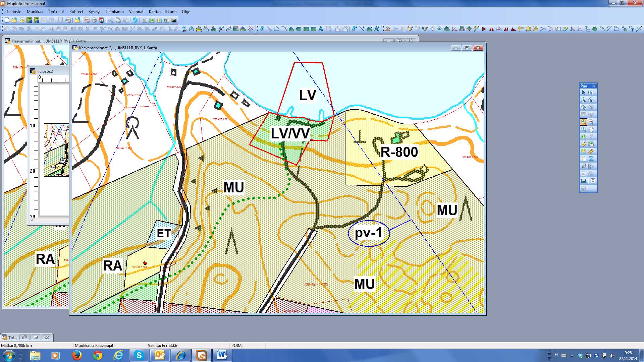This screenshot has width=644, height=362.
Task: Click the Valinta: Ei mitään status field
Action: (163, 345)
